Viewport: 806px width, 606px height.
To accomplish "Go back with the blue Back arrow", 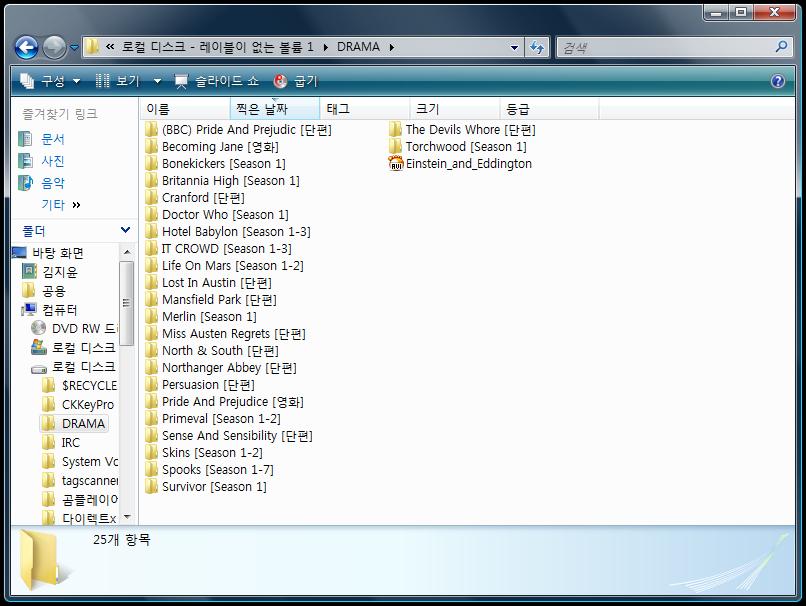I will click(26, 47).
